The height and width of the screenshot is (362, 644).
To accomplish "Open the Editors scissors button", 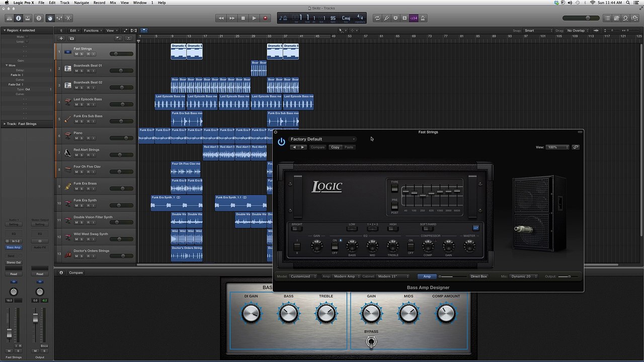I will 68,18.
